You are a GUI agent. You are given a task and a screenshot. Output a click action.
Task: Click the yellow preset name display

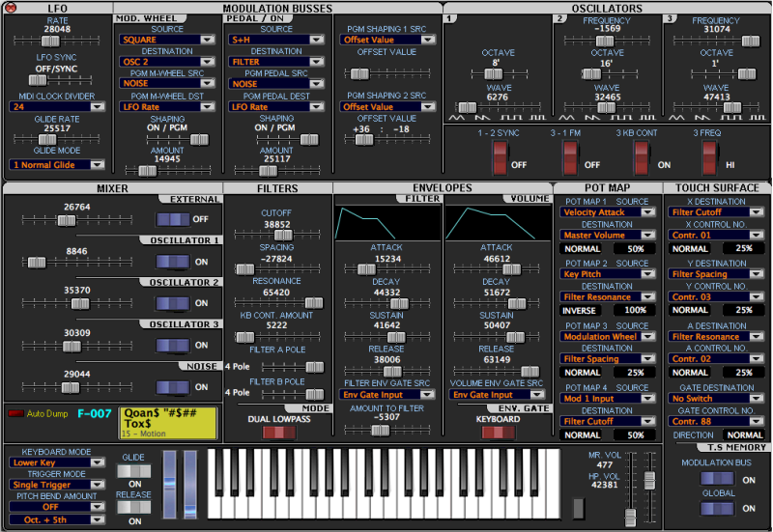tap(169, 423)
